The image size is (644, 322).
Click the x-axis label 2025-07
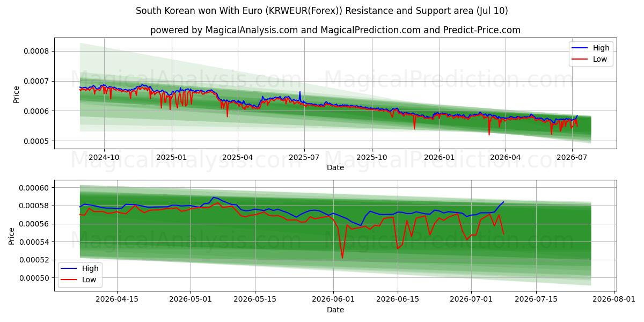[304, 158]
